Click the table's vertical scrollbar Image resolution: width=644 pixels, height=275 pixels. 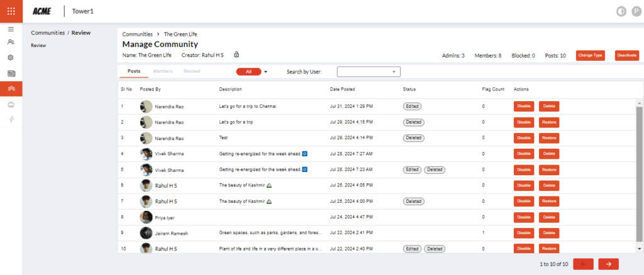coord(640,176)
